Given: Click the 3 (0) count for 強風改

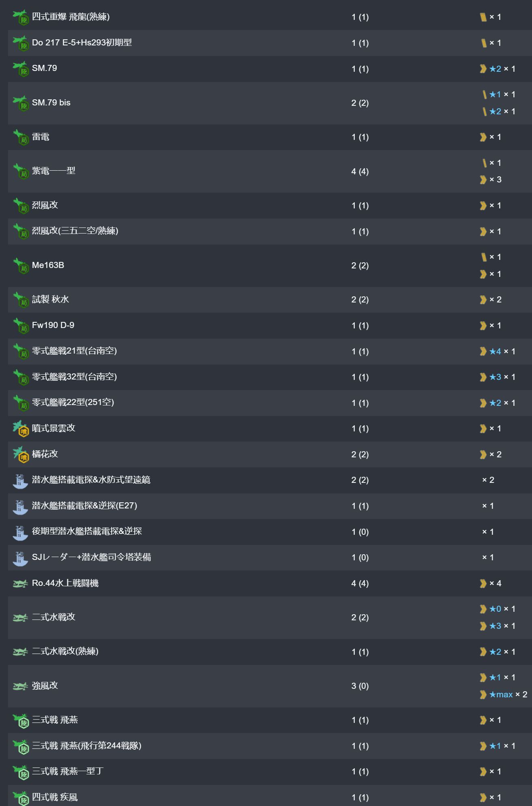Looking at the screenshot, I should [x=360, y=686].
